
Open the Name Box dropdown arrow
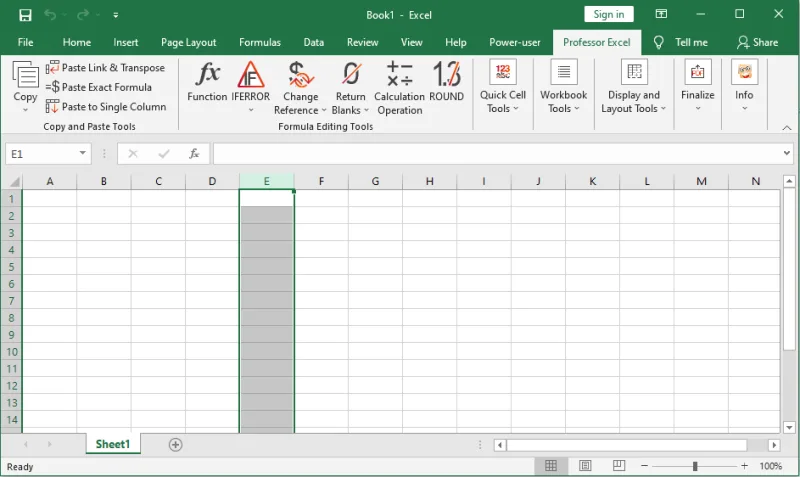pos(82,154)
